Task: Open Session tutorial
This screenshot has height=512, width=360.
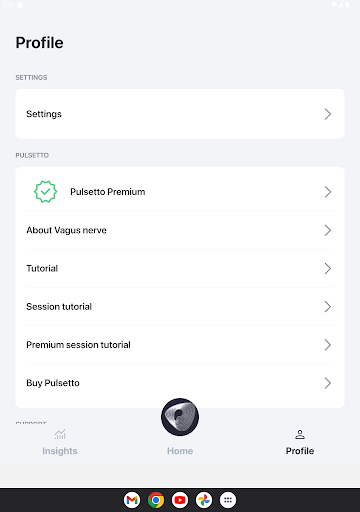Action: [180, 307]
